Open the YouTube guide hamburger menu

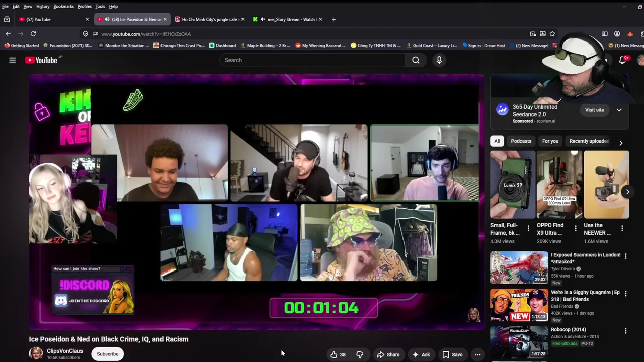click(13, 60)
